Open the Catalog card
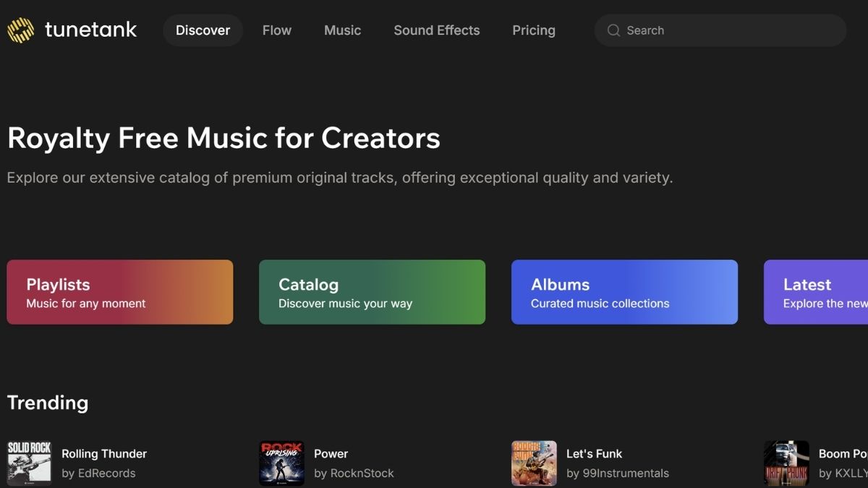Screen dimensions: 868x488 coord(372,292)
